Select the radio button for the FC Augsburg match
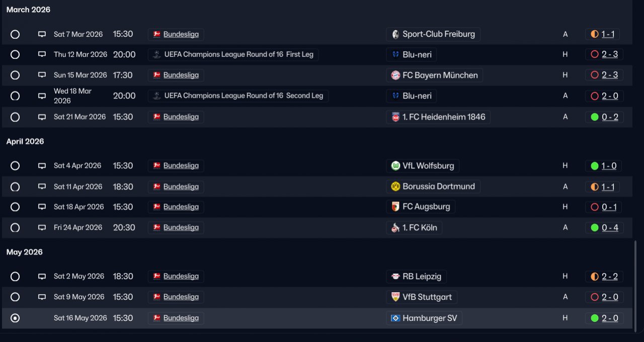 click(x=15, y=207)
